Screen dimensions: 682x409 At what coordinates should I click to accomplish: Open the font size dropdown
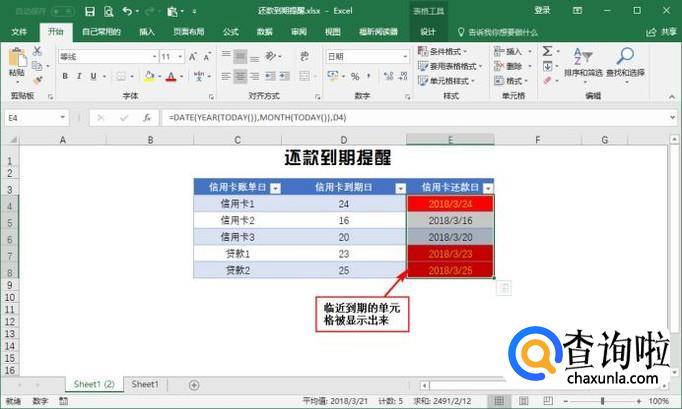point(180,57)
